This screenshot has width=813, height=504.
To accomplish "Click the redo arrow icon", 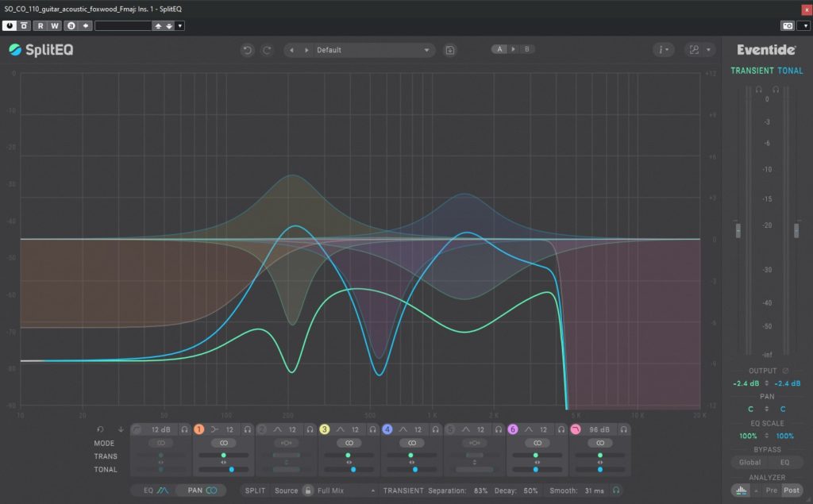I will (x=267, y=50).
